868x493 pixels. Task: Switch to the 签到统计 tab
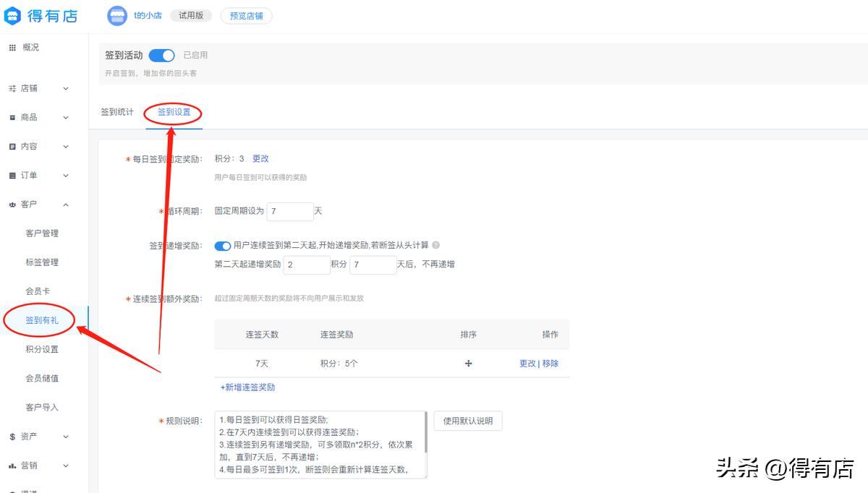click(118, 112)
